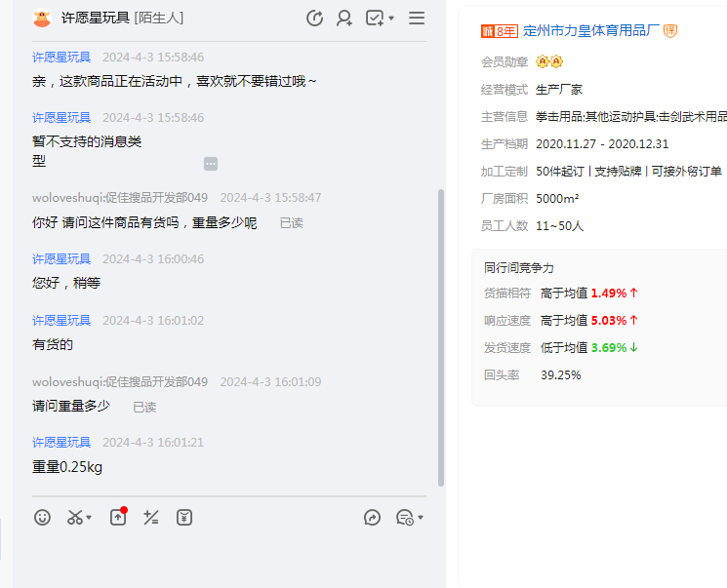Click the file upload icon with red dot
727x588 pixels.
(x=118, y=518)
